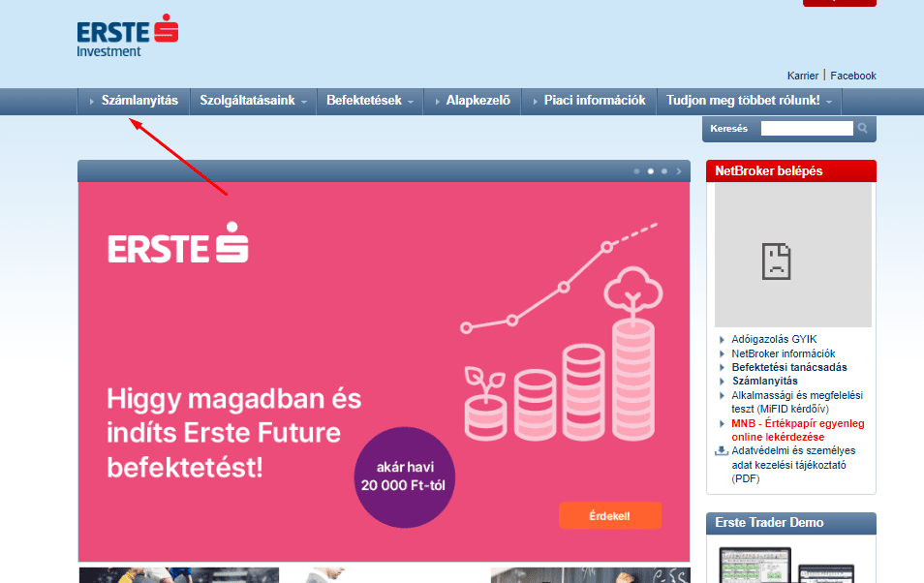924x583 pixels.
Task: Click the Erste Trader Demo panel header
Action: point(790,523)
